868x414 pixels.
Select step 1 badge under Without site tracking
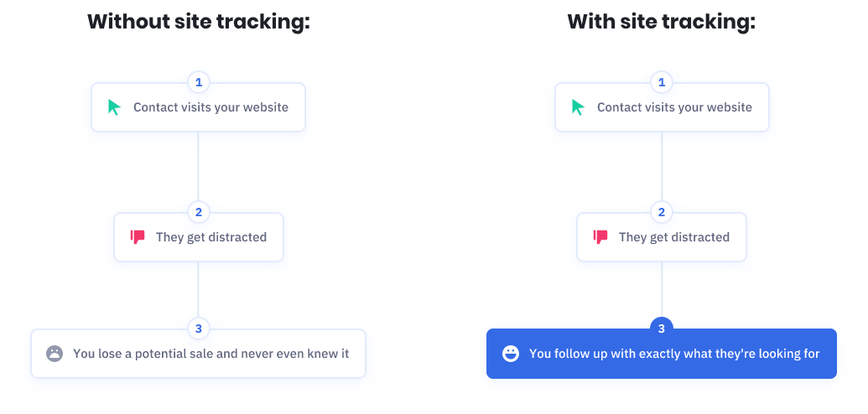198,82
